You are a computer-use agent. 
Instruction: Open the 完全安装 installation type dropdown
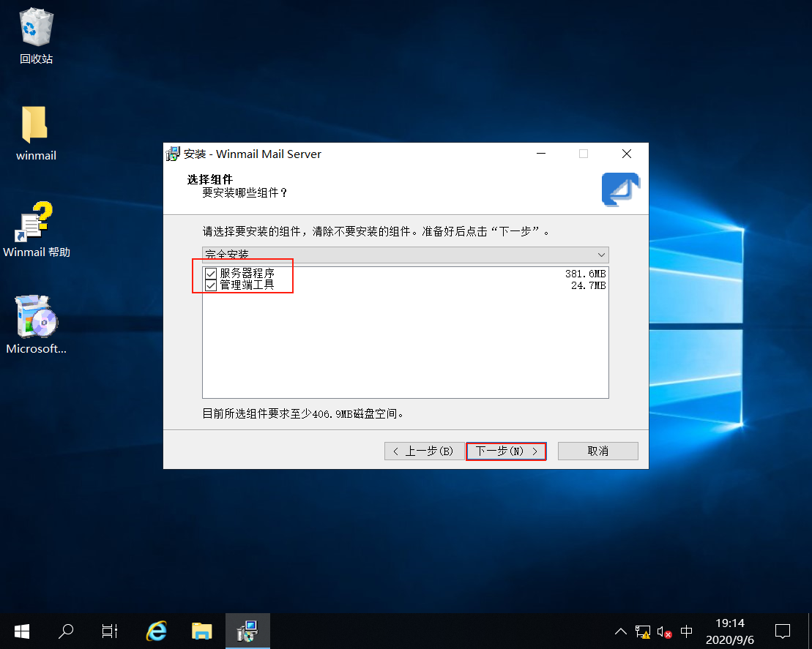[602, 255]
